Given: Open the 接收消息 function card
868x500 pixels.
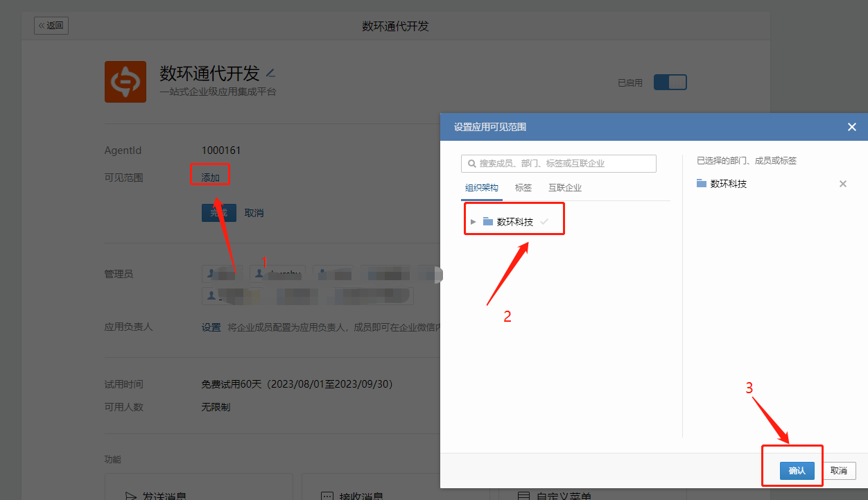Looking at the screenshot, I should coord(395,487).
